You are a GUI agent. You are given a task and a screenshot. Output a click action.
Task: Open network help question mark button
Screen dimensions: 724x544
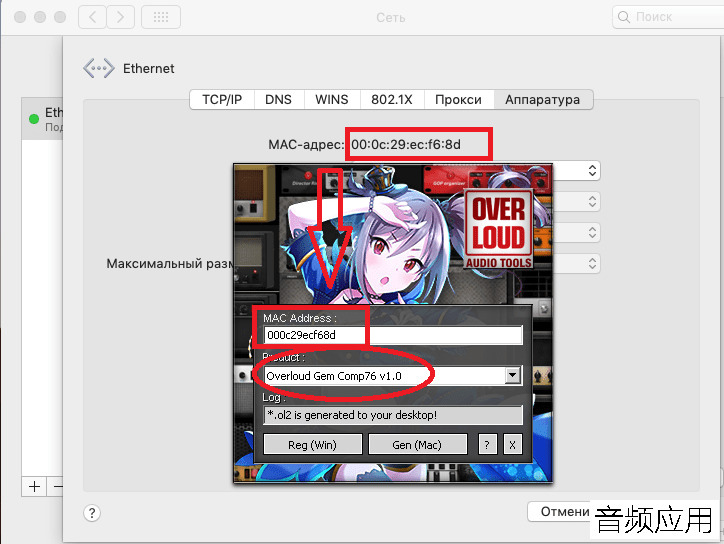92,513
